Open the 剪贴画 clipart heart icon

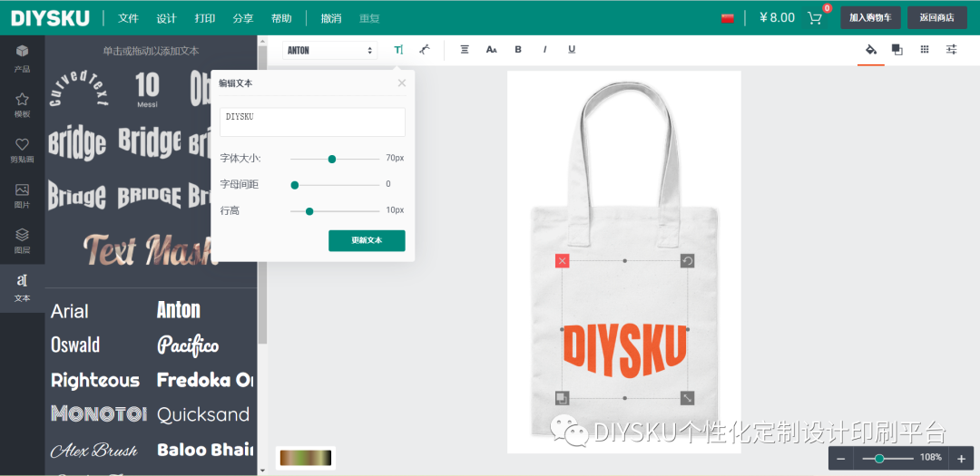[22, 150]
